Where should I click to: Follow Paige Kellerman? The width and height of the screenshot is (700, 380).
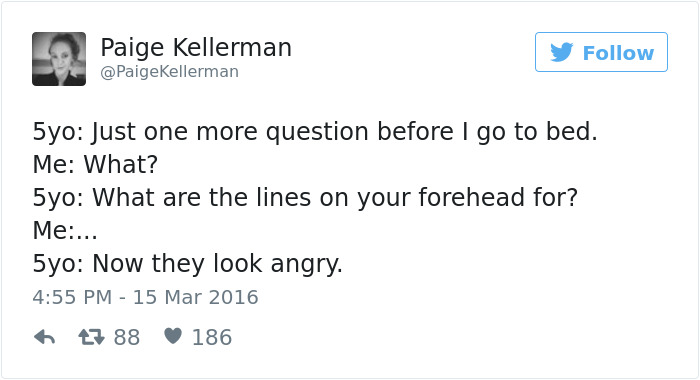601,52
